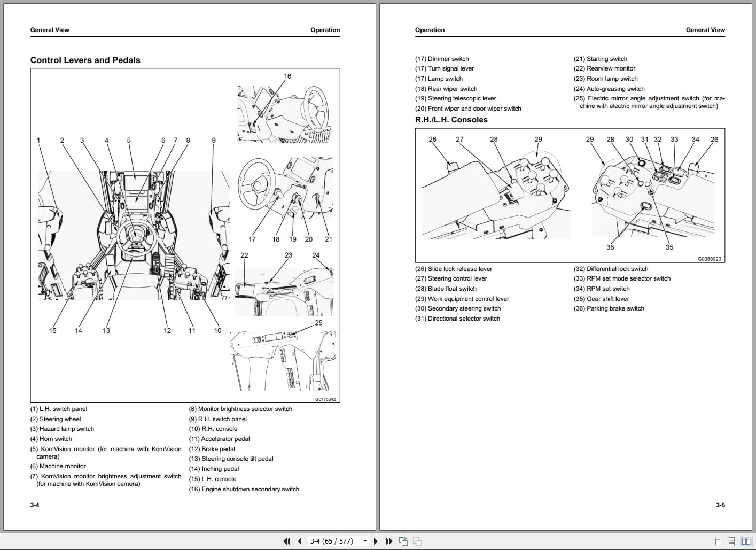Click the steering wheel cab diagram

pos(134,235)
